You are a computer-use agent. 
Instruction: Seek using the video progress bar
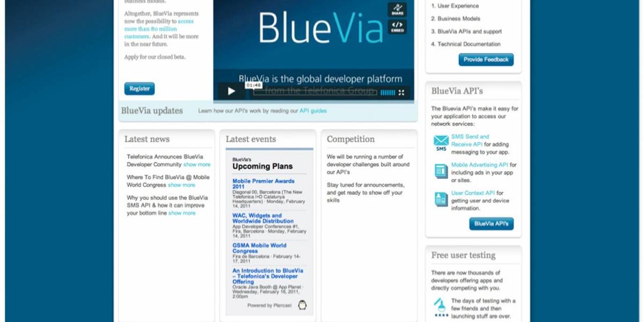(x=316, y=92)
